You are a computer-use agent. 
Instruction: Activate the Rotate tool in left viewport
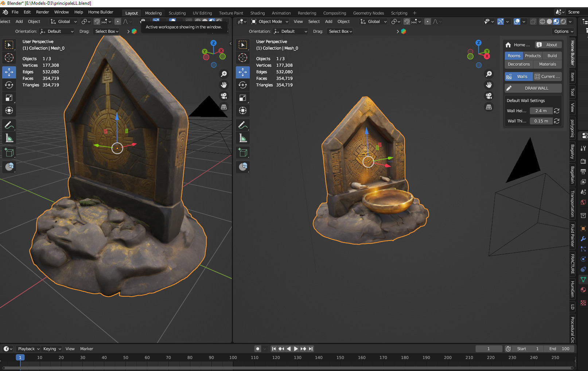click(x=9, y=85)
